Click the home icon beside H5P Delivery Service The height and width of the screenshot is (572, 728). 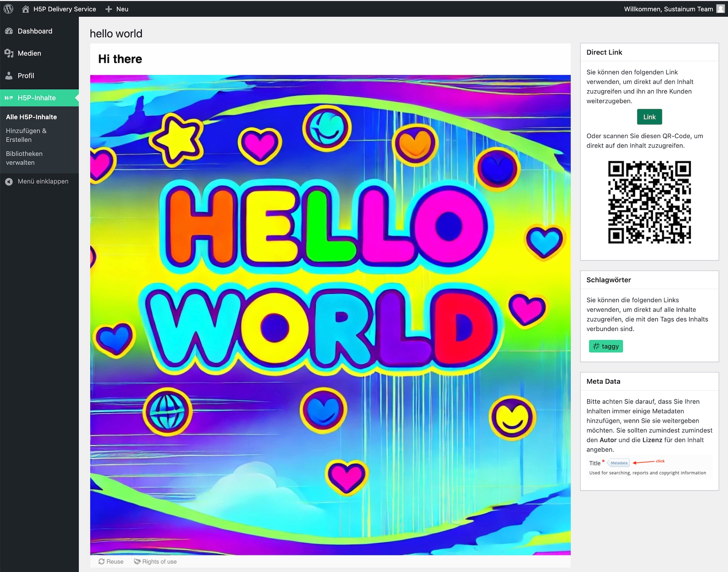tap(25, 9)
